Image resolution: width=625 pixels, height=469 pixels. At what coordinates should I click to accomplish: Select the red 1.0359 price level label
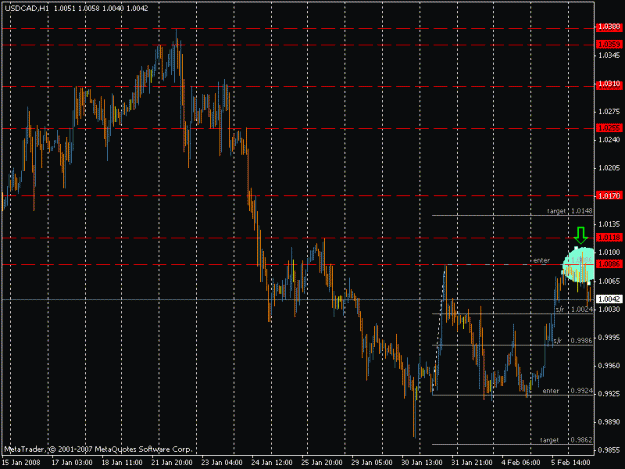[x=609, y=44]
